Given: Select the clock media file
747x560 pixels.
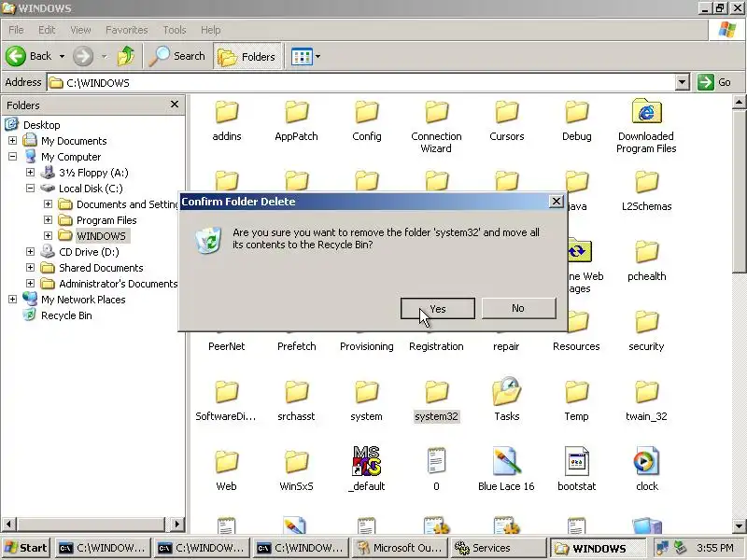Looking at the screenshot, I should pyautogui.click(x=646, y=469).
